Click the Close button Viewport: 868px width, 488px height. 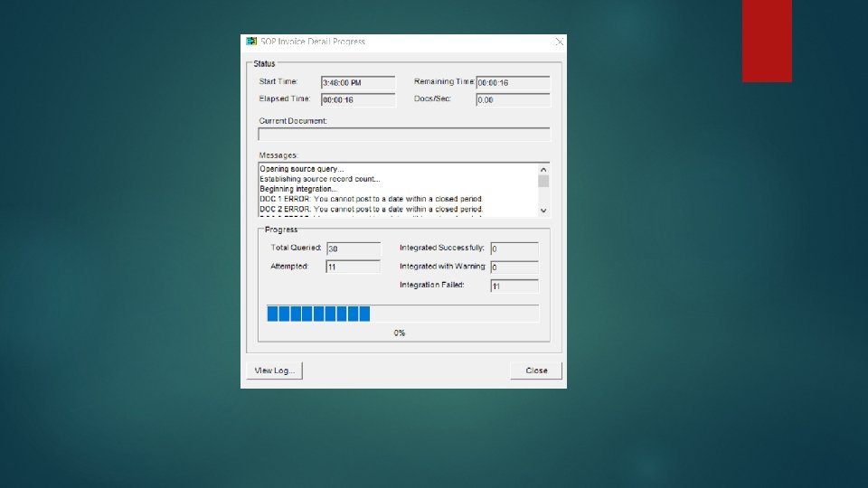(x=536, y=371)
